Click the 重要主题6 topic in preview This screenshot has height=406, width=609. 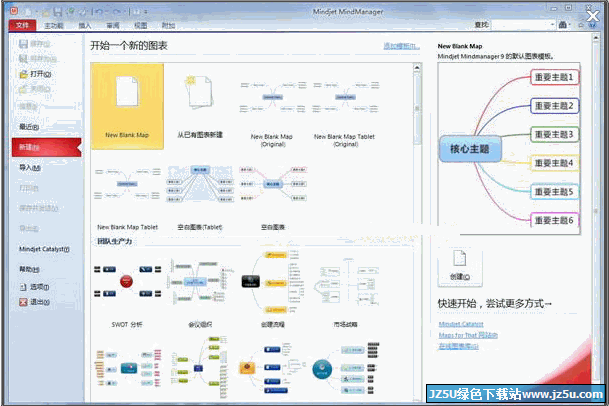(554, 220)
